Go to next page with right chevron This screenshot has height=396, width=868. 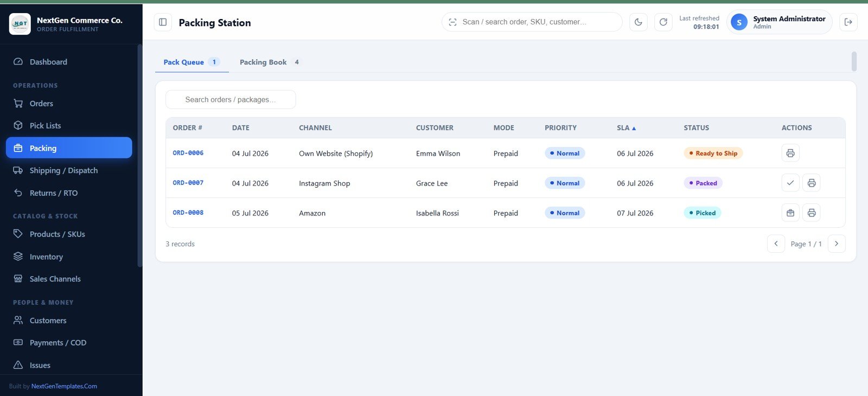(x=837, y=244)
